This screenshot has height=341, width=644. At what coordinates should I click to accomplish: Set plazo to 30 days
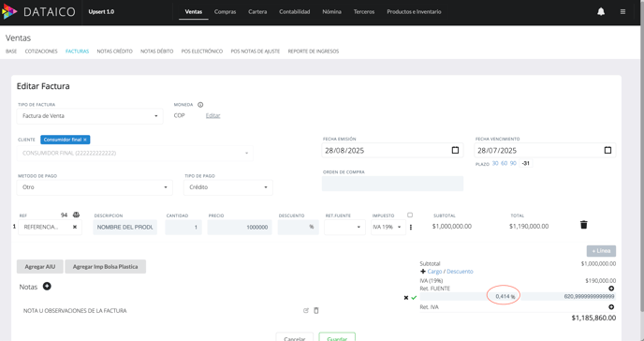pyautogui.click(x=495, y=163)
